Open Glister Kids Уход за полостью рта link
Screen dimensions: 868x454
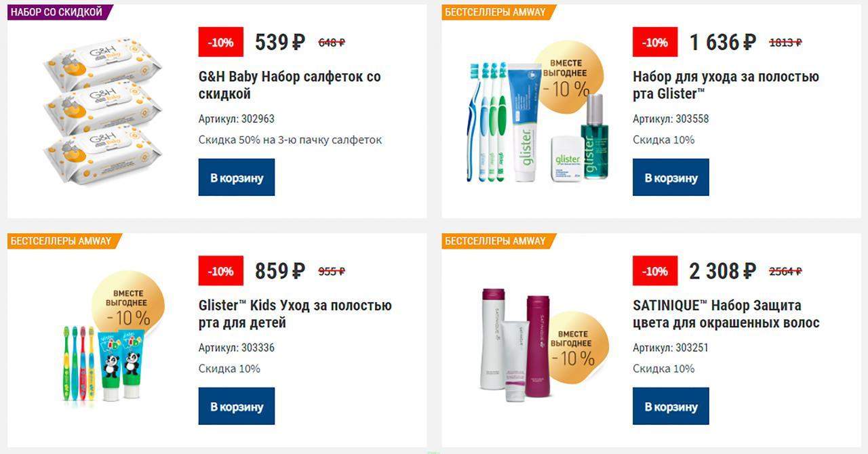[295, 314]
